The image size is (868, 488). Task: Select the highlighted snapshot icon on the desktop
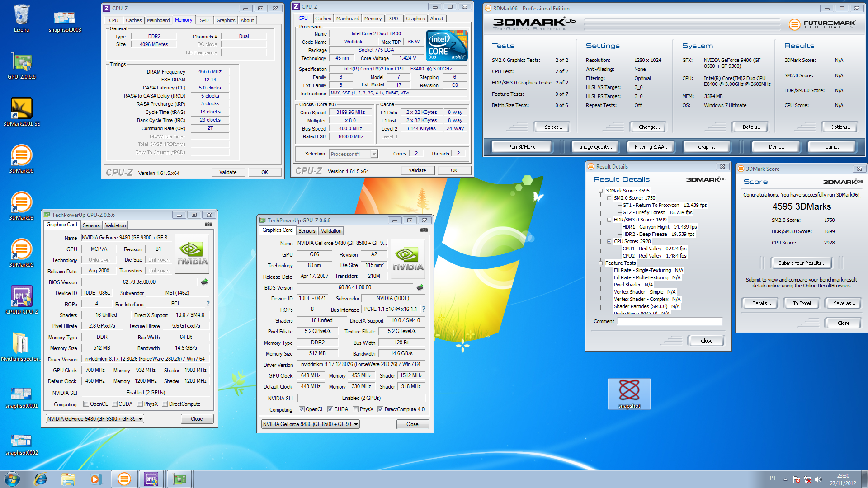pos(629,394)
